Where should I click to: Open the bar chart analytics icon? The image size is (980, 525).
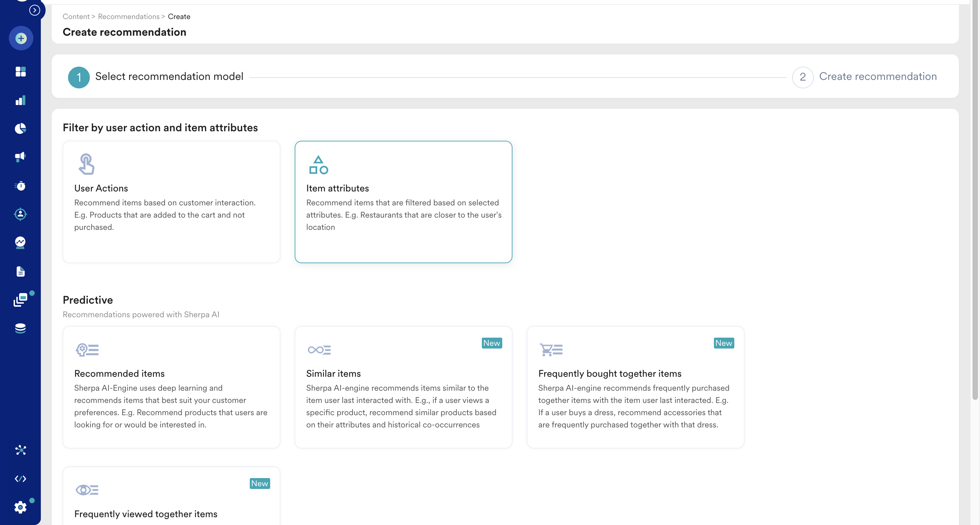(x=20, y=100)
